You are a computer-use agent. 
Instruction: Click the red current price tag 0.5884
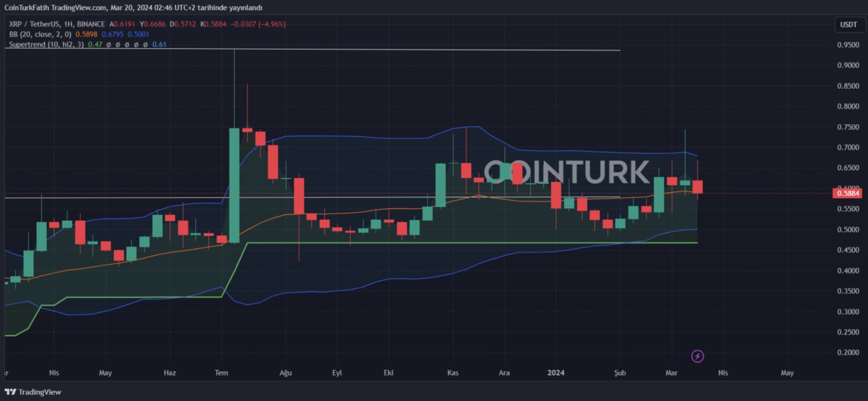[846, 193]
